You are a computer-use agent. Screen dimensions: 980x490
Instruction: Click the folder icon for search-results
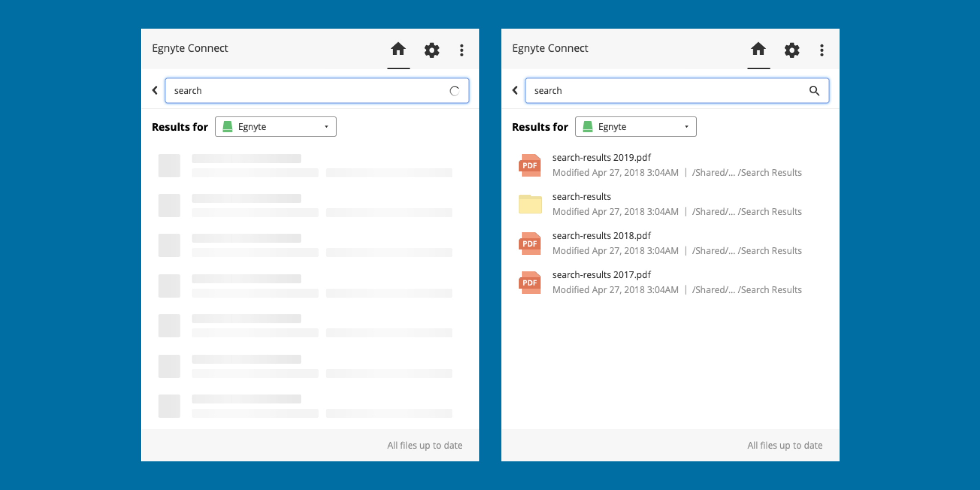pyautogui.click(x=530, y=204)
